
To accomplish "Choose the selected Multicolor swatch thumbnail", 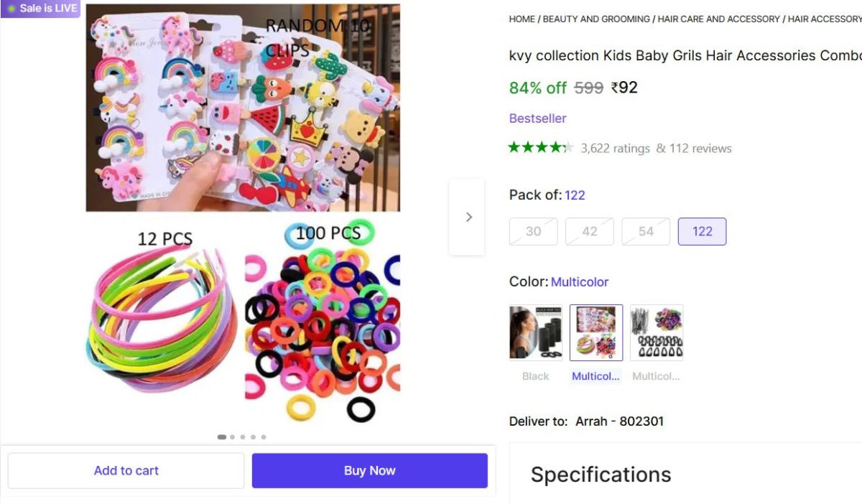I will pos(596,332).
